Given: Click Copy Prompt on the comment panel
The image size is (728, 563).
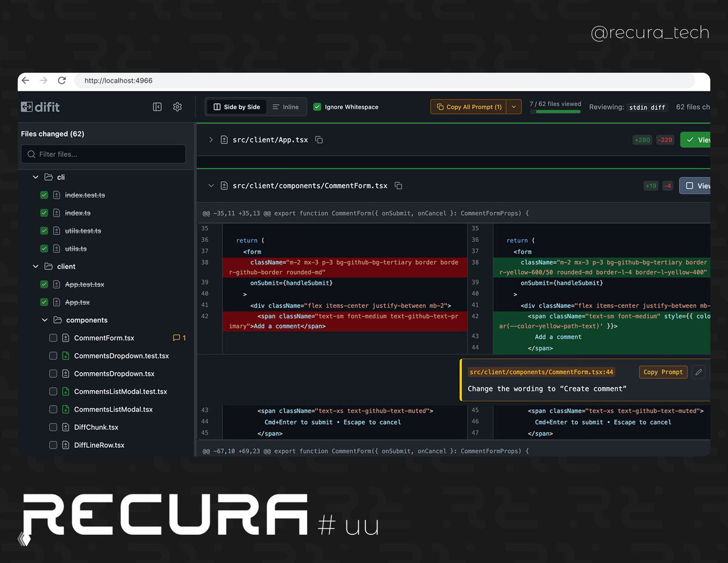Looking at the screenshot, I should coord(663,372).
